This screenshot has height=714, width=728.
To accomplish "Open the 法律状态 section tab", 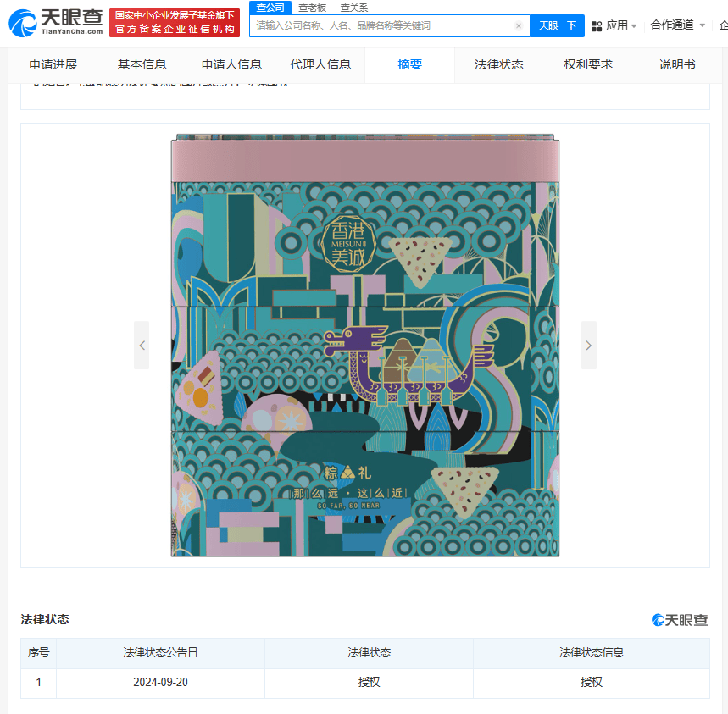I will tap(498, 64).
